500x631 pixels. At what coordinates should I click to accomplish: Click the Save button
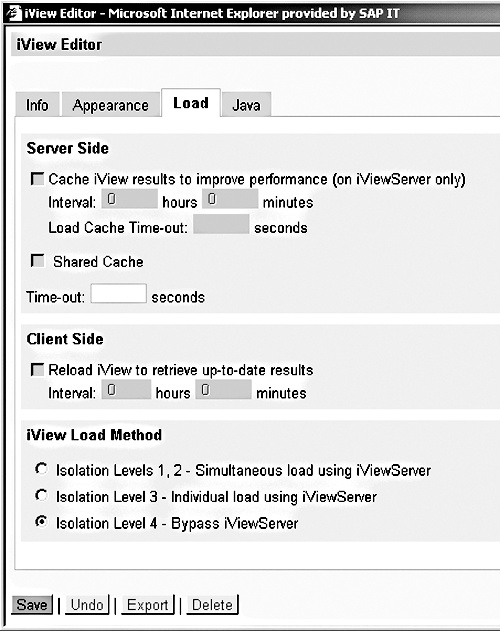click(32, 604)
